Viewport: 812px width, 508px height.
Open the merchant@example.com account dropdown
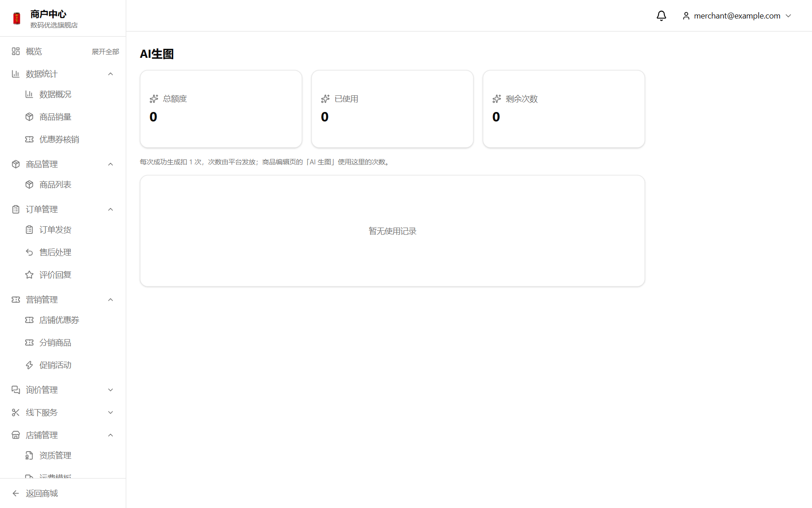click(x=737, y=16)
